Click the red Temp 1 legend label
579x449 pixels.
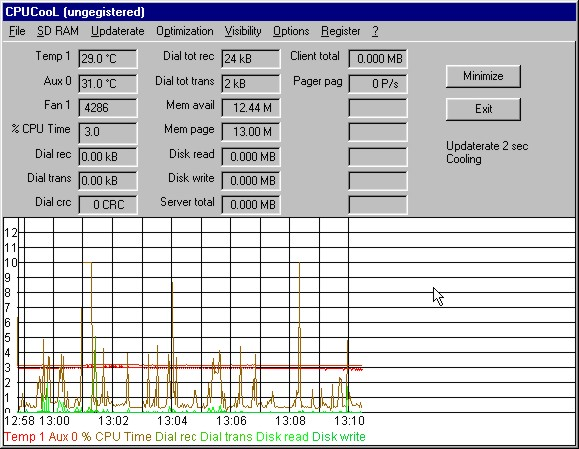pyautogui.click(x=24, y=437)
